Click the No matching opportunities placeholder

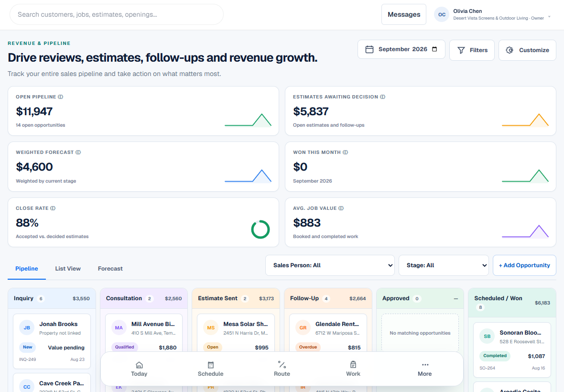point(420,333)
